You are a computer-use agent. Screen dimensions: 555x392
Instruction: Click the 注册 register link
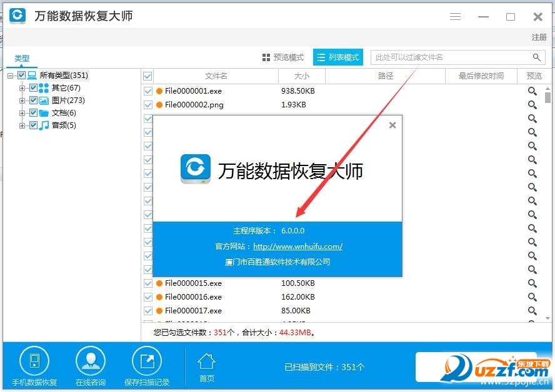point(539,37)
